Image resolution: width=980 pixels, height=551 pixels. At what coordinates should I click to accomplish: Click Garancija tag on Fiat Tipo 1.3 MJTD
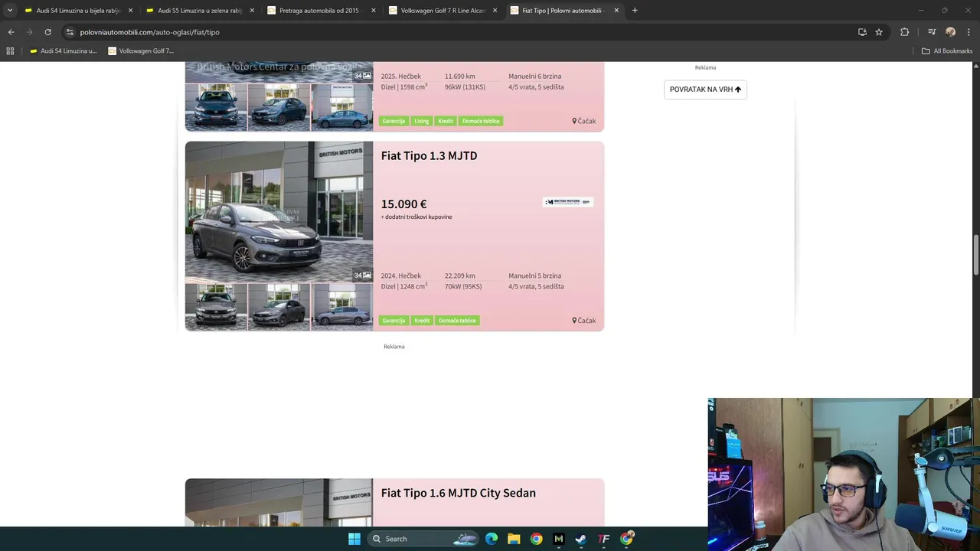tap(394, 321)
